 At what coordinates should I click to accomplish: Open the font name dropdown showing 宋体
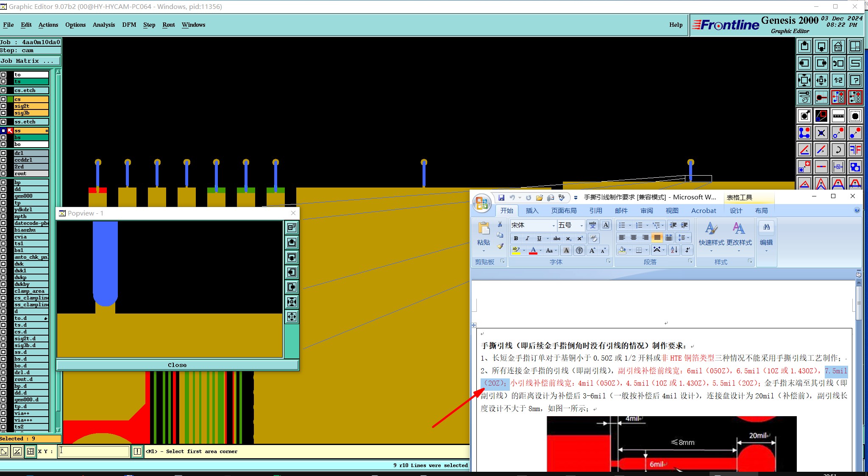553,225
